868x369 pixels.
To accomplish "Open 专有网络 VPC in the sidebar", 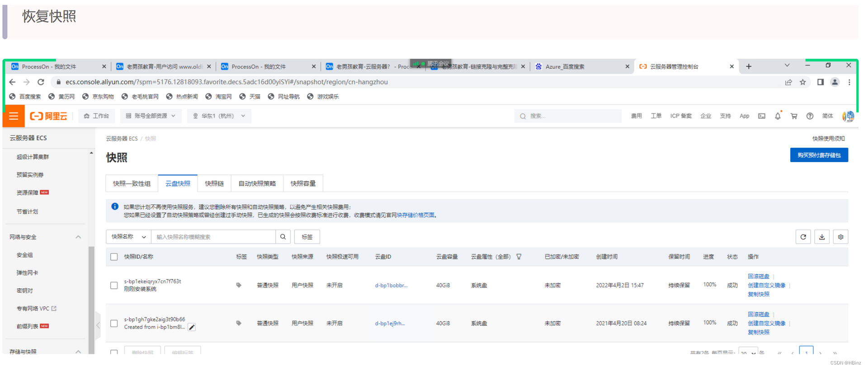I will 36,308.
